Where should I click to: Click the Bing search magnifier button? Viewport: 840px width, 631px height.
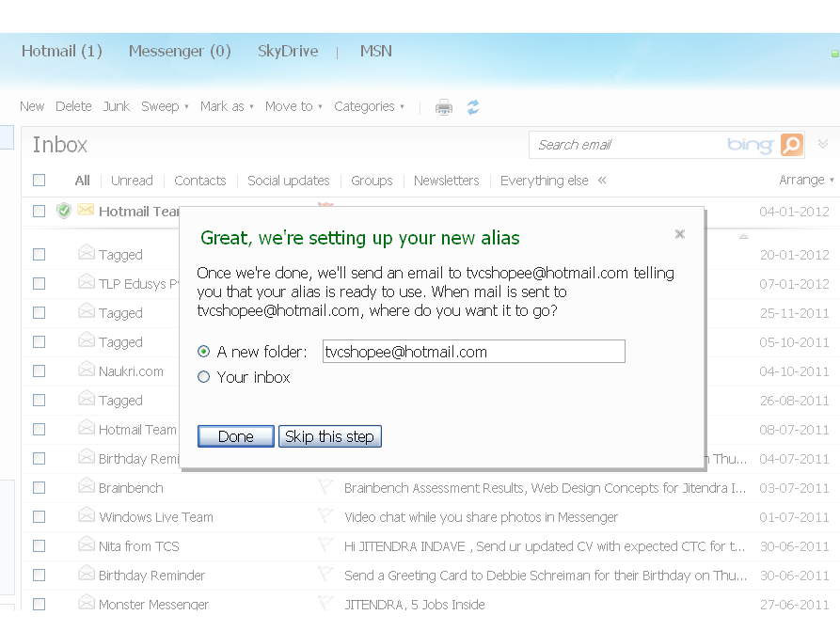tap(792, 145)
